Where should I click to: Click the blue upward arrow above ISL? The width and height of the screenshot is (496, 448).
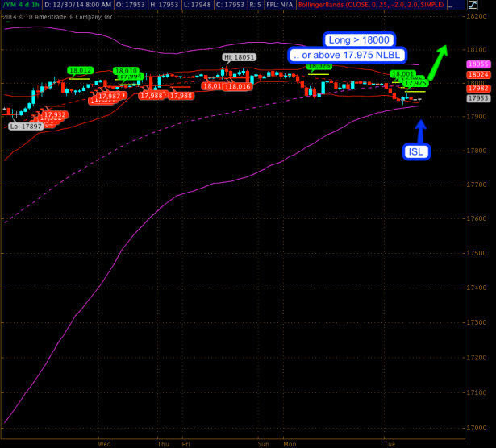[420, 128]
